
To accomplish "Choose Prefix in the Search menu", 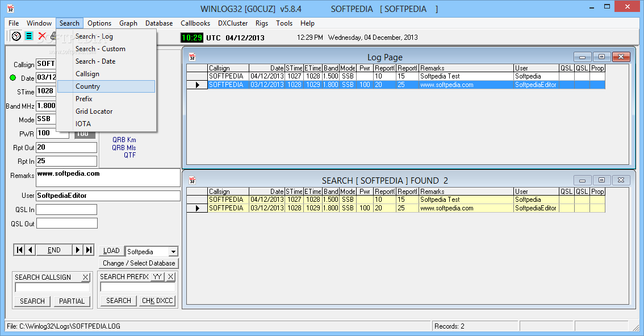I will (x=106, y=99).
